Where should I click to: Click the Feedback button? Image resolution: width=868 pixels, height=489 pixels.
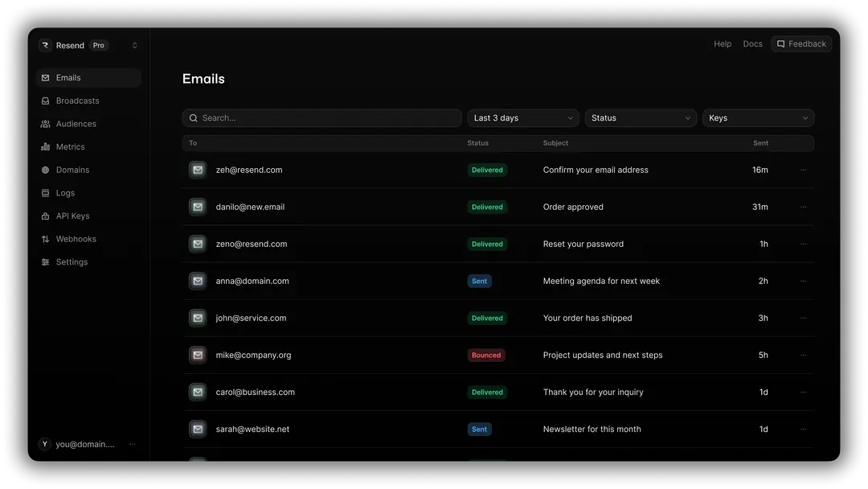[x=800, y=43]
